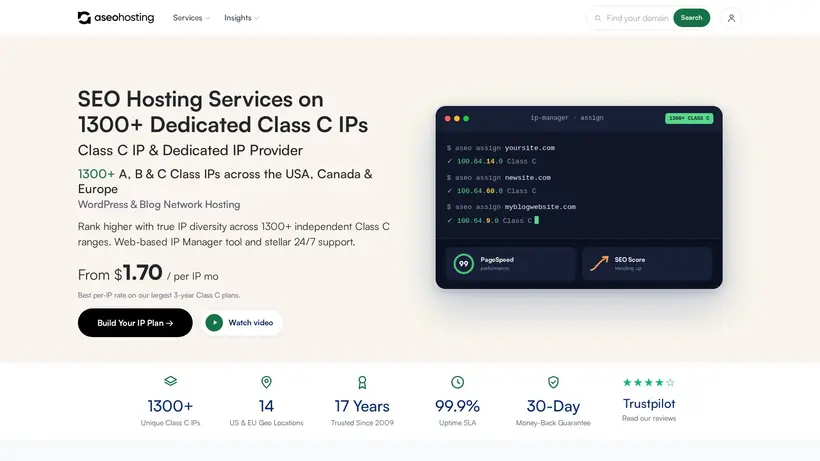This screenshot has height=461, width=820.
Task: Click 'WordPress & Blog Network Hosting' text
Action: click(x=159, y=204)
